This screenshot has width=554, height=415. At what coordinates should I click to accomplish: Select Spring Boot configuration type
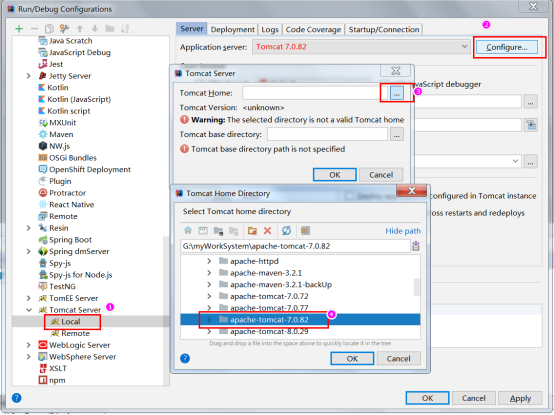(x=65, y=240)
